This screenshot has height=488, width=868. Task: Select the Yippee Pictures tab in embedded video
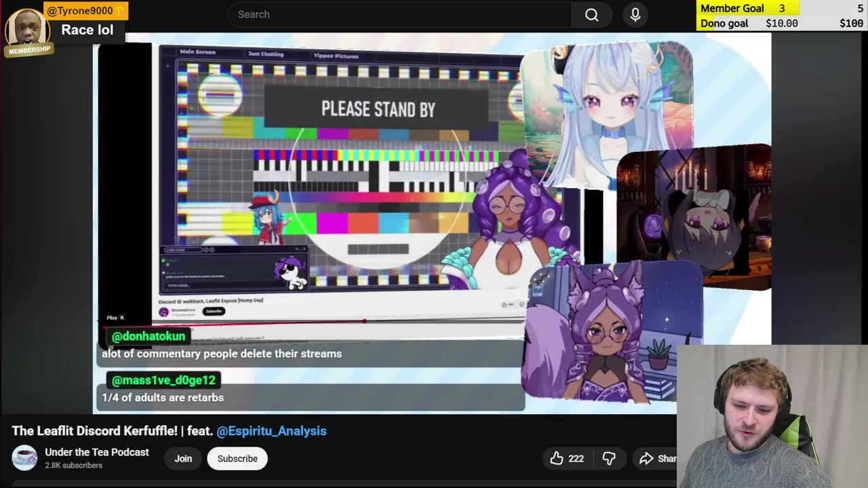tap(336, 56)
